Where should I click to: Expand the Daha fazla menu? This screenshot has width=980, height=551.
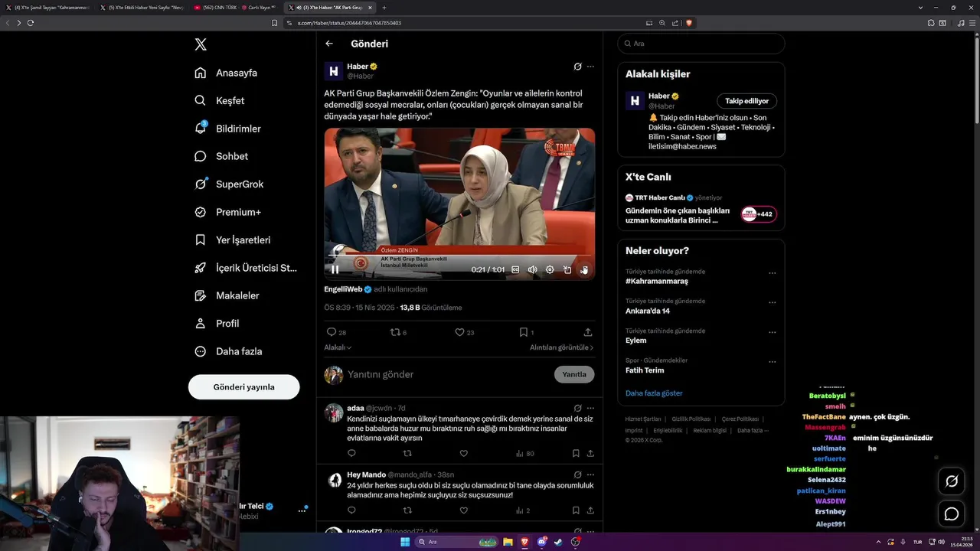(x=228, y=351)
